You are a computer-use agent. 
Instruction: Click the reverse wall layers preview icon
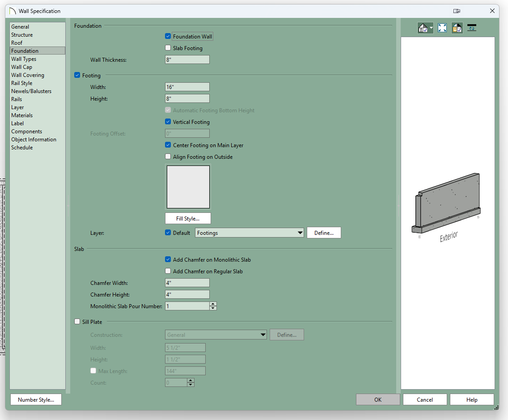(x=472, y=28)
